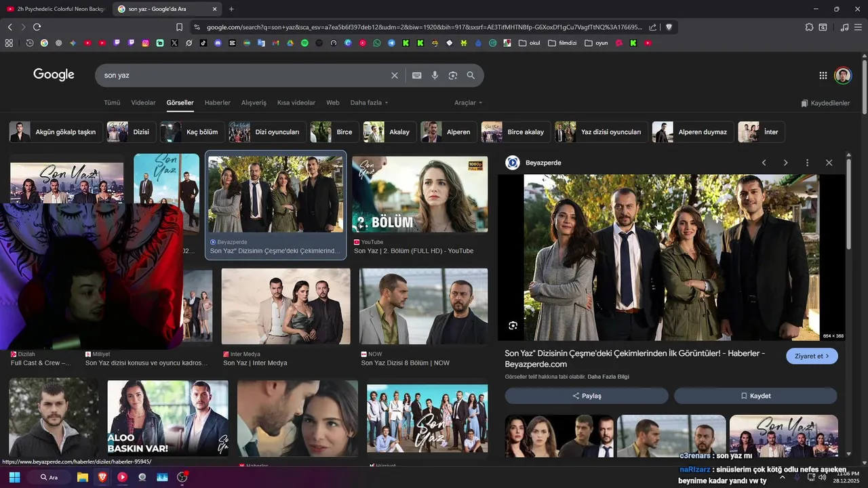Open the WhatsApp bookmark
This screenshot has width=868, height=488.
click(x=377, y=43)
